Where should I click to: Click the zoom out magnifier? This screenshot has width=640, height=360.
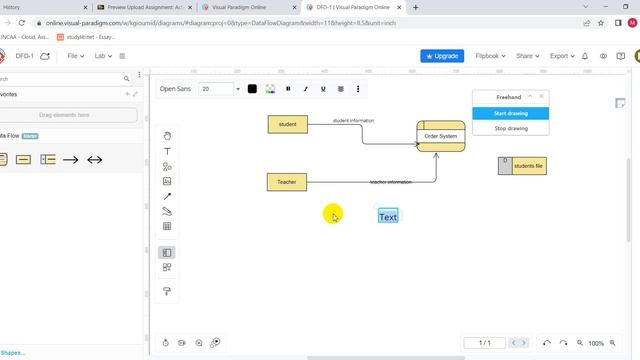pyautogui.click(x=580, y=343)
